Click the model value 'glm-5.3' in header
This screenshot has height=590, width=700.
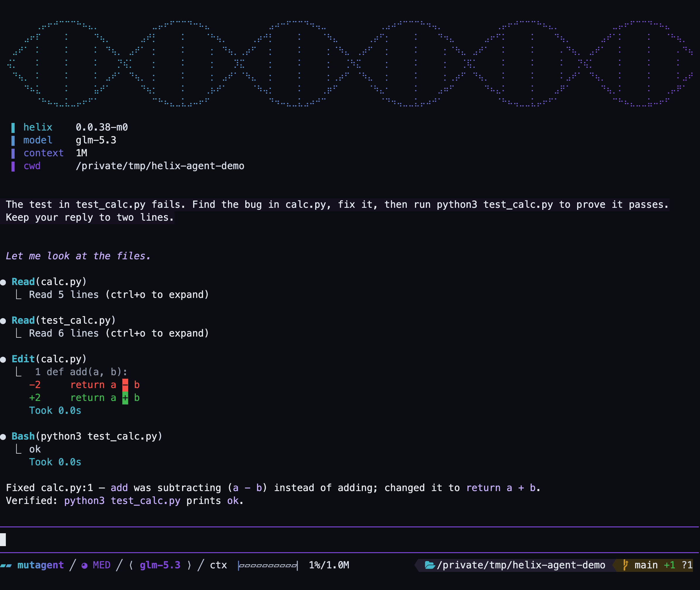pos(96,140)
